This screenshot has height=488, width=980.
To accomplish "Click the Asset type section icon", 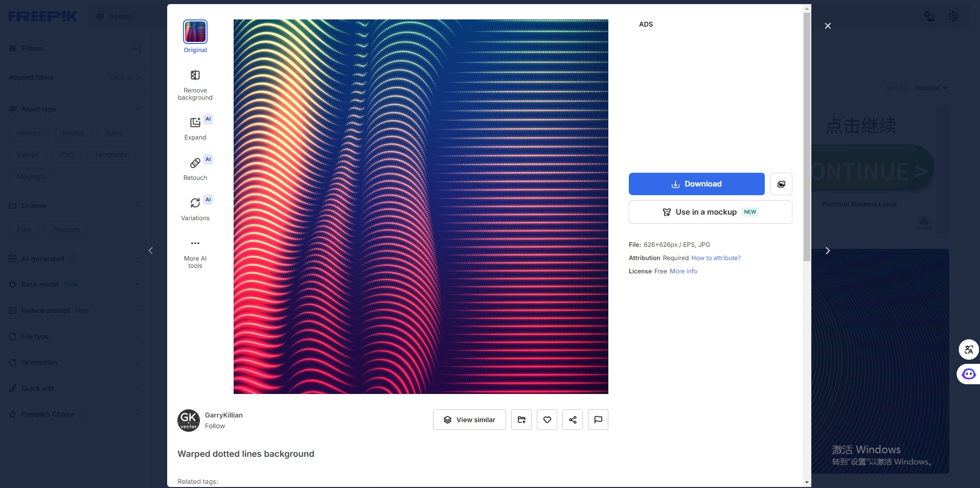I will (x=13, y=109).
